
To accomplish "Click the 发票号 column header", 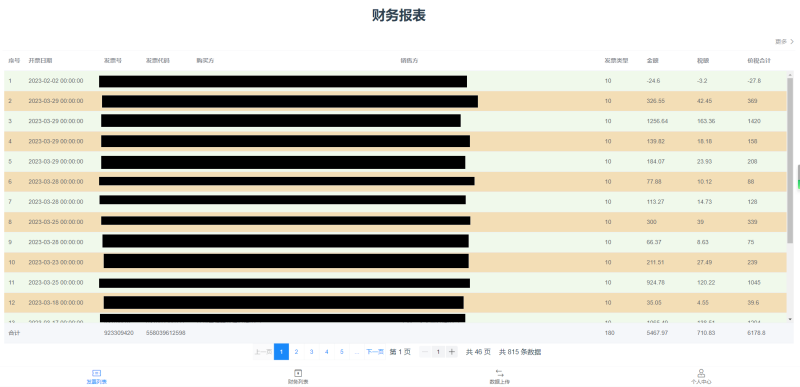I will click(113, 61).
